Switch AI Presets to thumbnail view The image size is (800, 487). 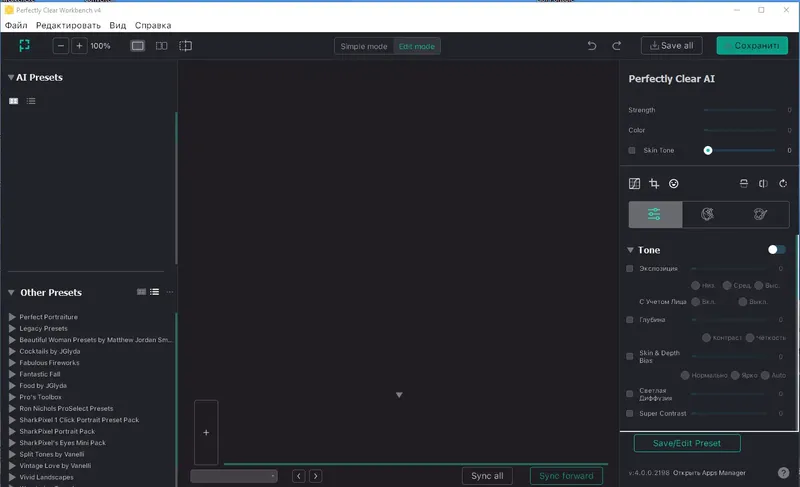click(x=14, y=101)
